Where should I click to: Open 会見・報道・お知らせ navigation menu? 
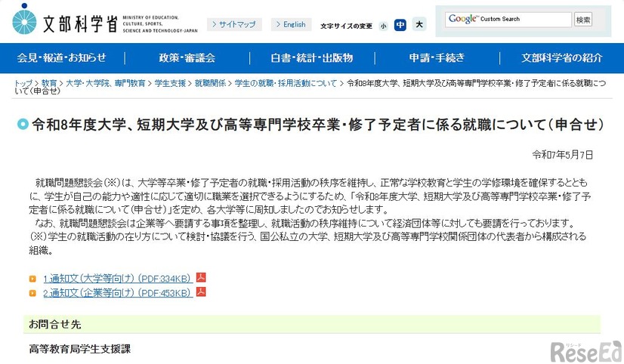tap(62, 57)
